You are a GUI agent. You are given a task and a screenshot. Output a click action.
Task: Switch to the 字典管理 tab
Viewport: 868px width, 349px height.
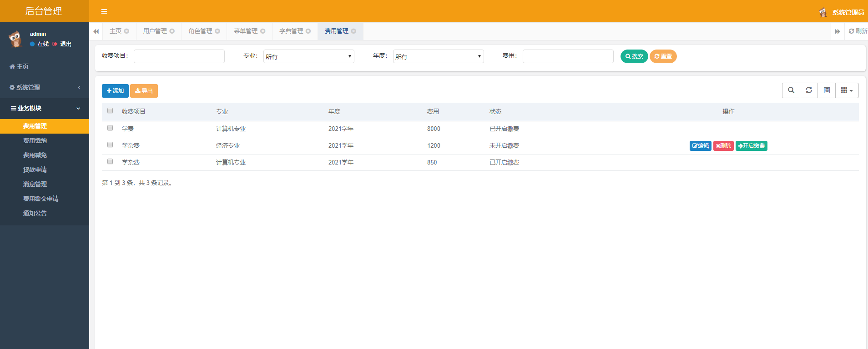click(x=291, y=31)
